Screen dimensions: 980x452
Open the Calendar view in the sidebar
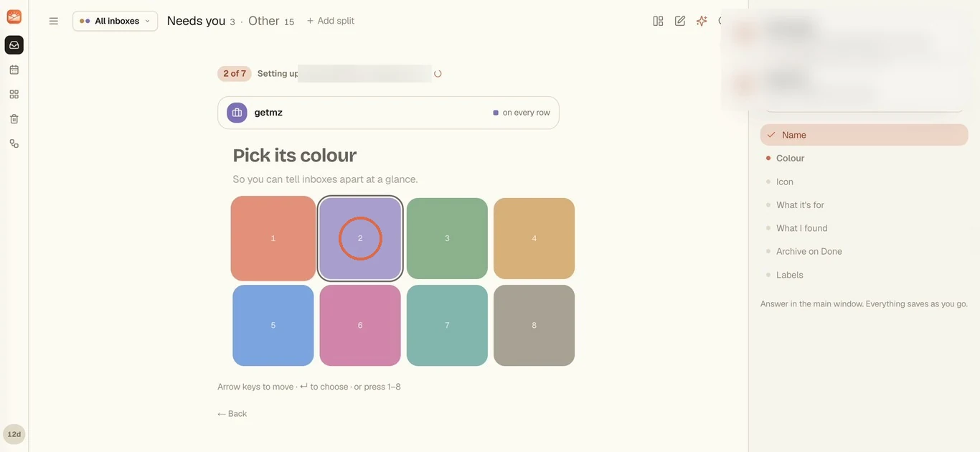pos(14,70)
